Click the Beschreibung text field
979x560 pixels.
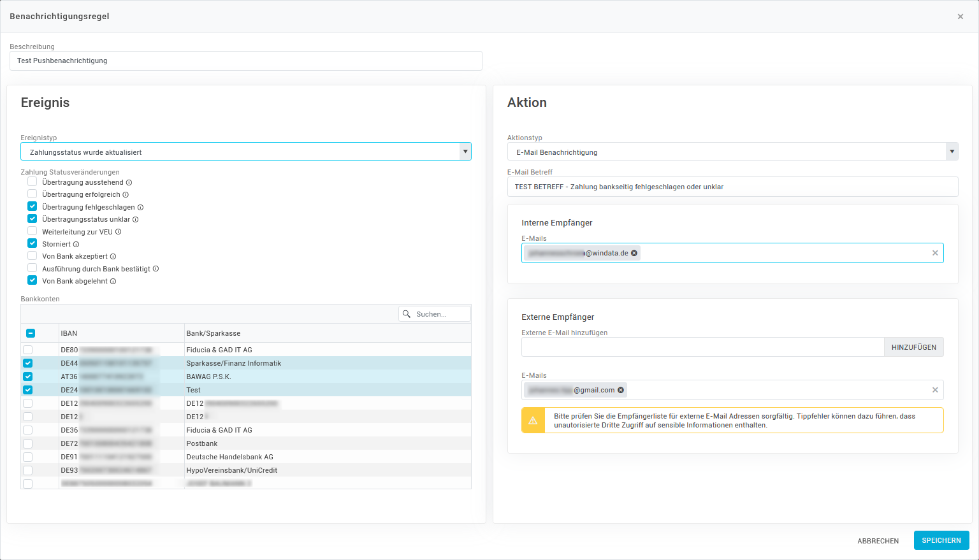coord(245,61)
